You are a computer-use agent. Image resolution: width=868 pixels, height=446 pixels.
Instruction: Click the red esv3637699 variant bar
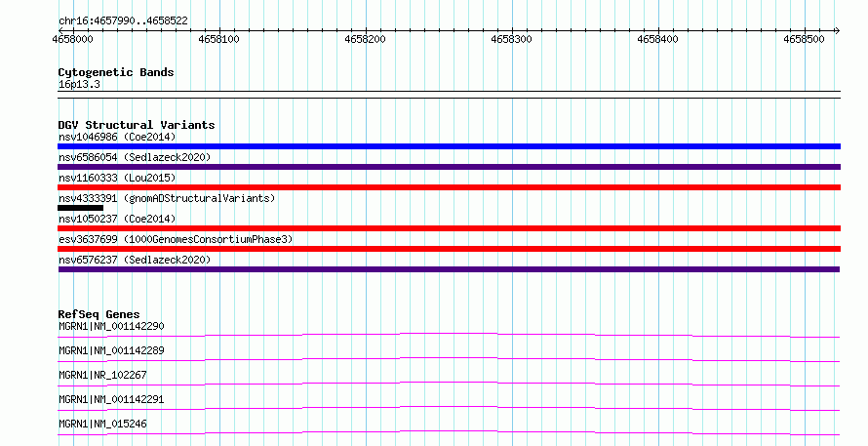click(449, 249)
